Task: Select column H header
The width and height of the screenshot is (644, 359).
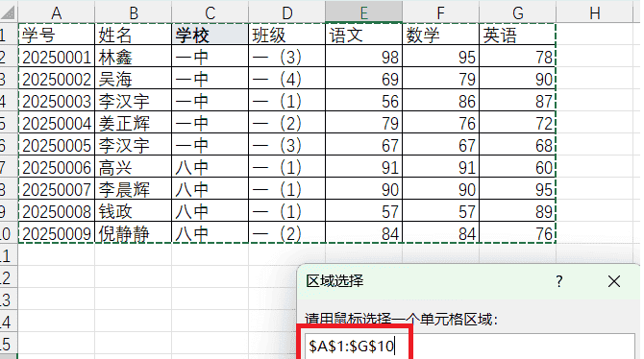Action: click(594, 12)
